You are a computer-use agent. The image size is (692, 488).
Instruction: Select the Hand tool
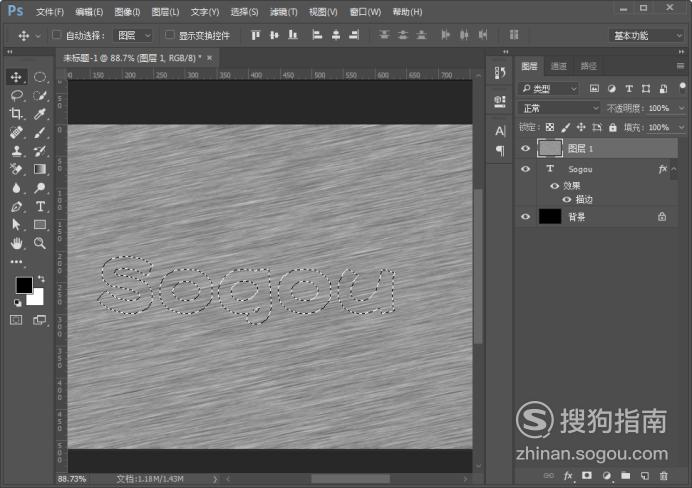[16, 243]
